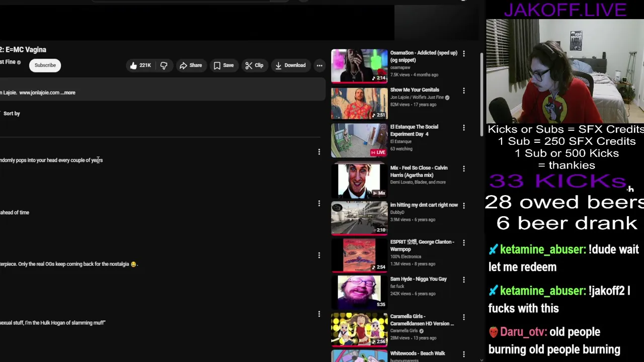Open options for 'real OGs' nostalgia comment
Screen dimensions: 644x362
coord(319,255)
